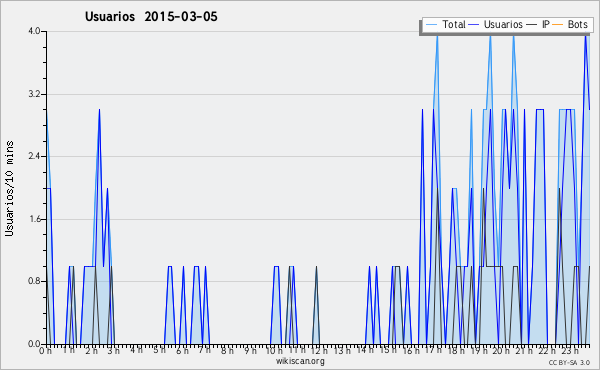Click the y-axis label 'Usuarios/10 mins'
Image resolution: width=600 pixels, height=370 pixels.
[9, 188]
